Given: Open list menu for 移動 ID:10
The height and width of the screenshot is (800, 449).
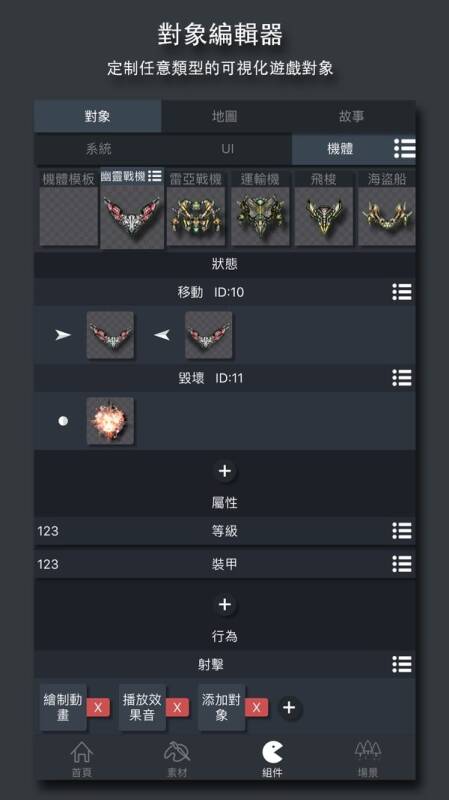Looking at the screenshot, I should [x=402, y=292].
